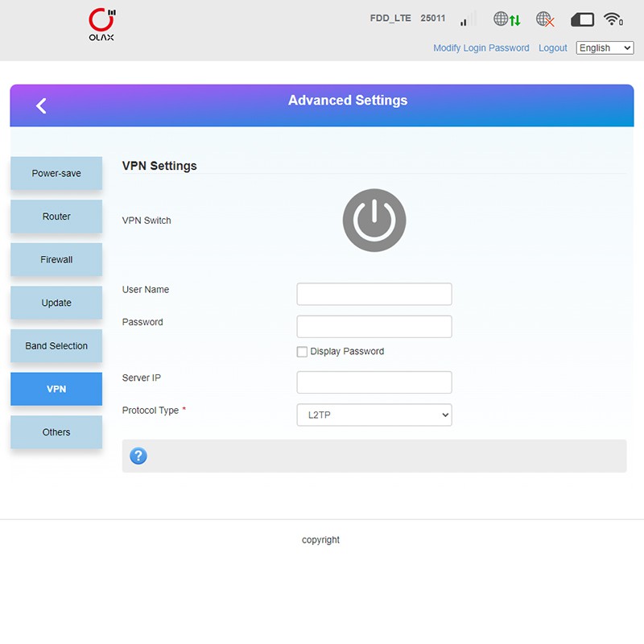Image resolution: width=644 pixels, height=644 pixels.
Task: Open the Protocol Type dropdown
Action: (374, 415)
